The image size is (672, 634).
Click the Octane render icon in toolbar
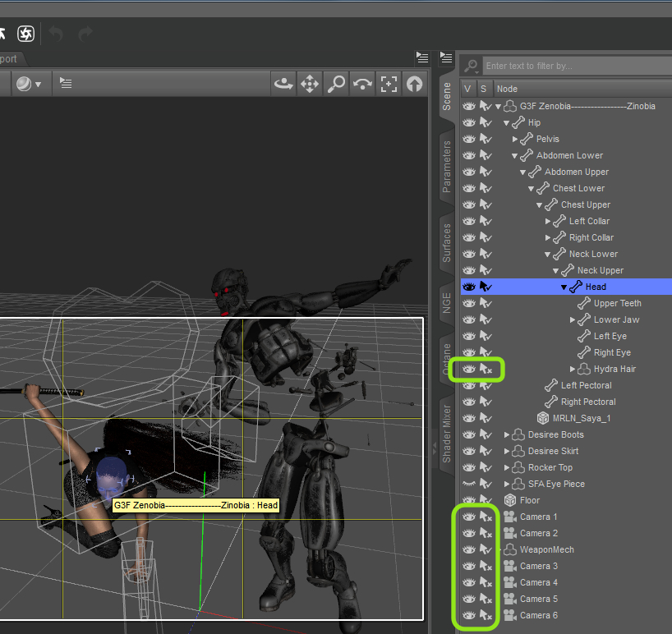(25, 34)
